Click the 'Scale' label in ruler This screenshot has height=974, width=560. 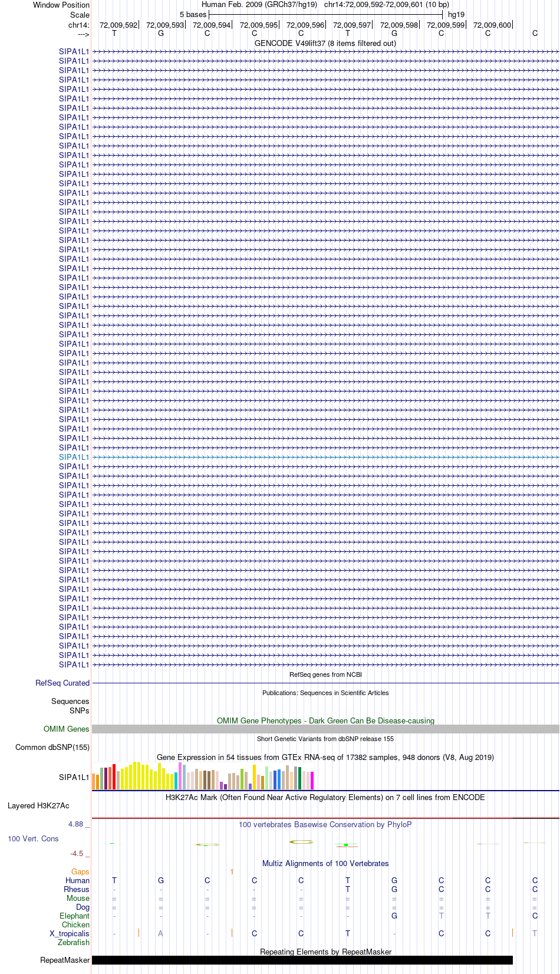(x=80, y=15)
